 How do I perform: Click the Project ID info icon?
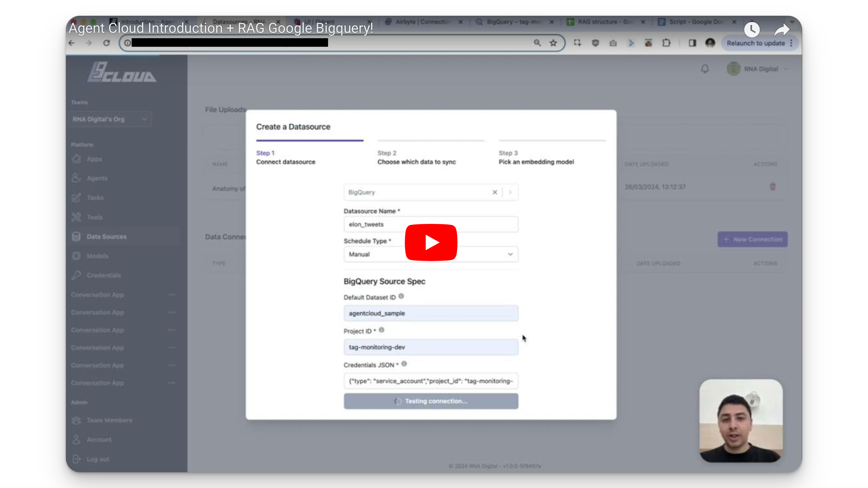[x=382, y=330]
